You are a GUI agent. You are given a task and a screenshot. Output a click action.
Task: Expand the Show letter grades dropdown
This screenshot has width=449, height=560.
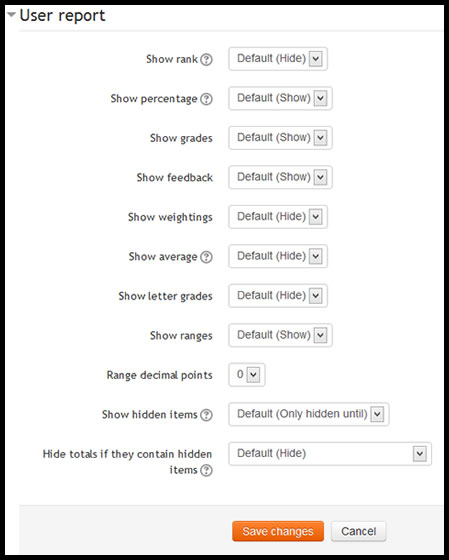pos(278,296)
